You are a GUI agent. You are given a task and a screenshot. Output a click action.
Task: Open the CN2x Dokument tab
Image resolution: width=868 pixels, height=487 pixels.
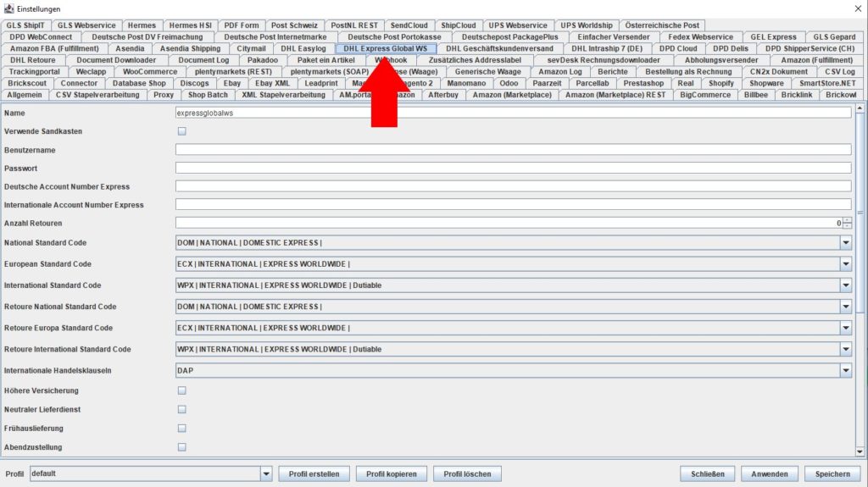point(778,72)
